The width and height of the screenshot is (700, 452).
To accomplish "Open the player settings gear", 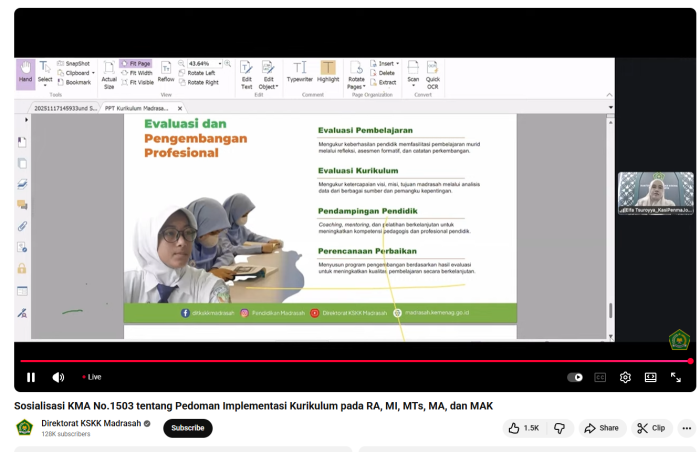I will [625, 377].
